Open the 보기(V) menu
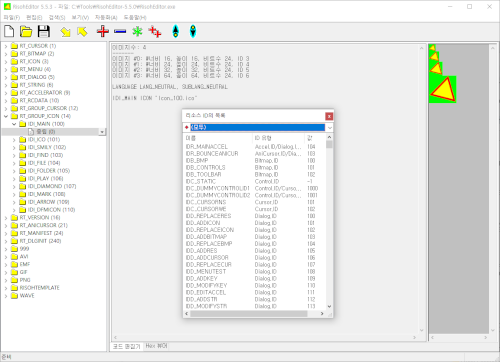500x362 pixels. point(80,17)
